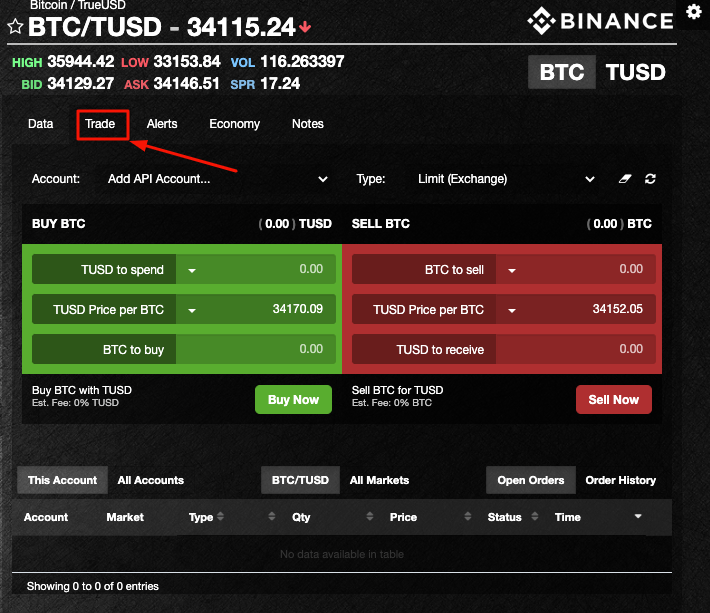
Task: Toggle the All Accounts filter
Action: (151, 480)
